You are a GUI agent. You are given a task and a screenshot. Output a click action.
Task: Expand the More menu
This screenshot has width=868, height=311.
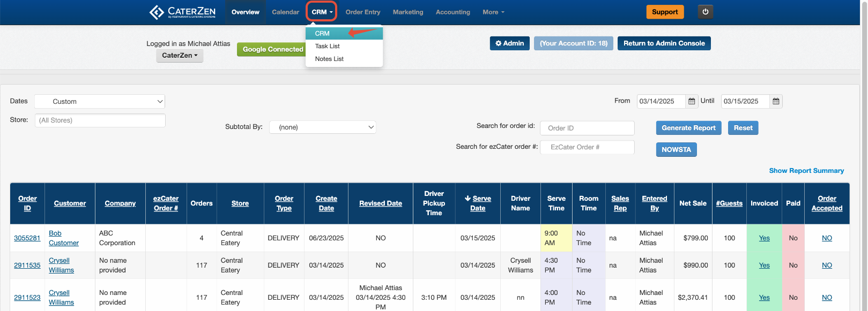pos(493,12)
